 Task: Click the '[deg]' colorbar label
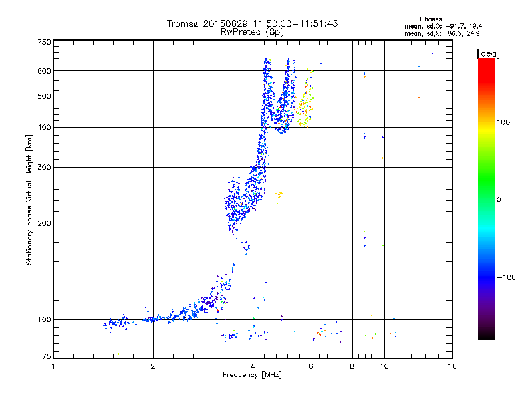pos(488,53)
